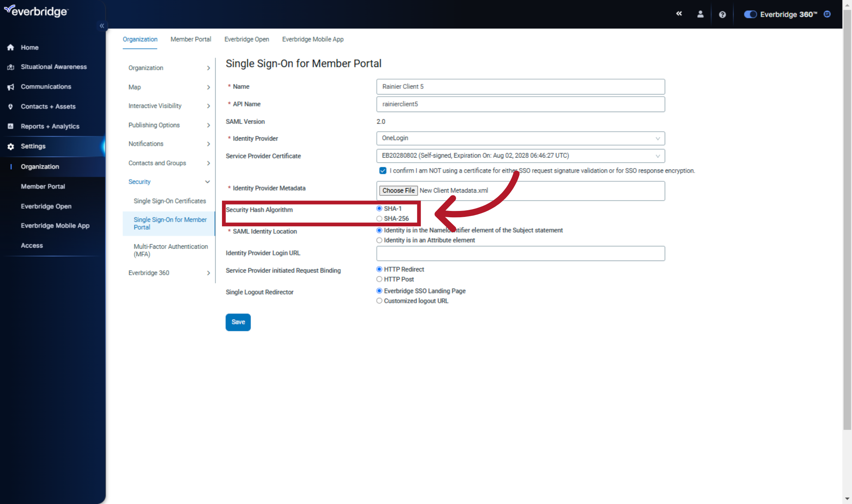Switch to the Everbridge Mobile App tab
The width and height of the screenshot is (852, 504).
(313, 39)
